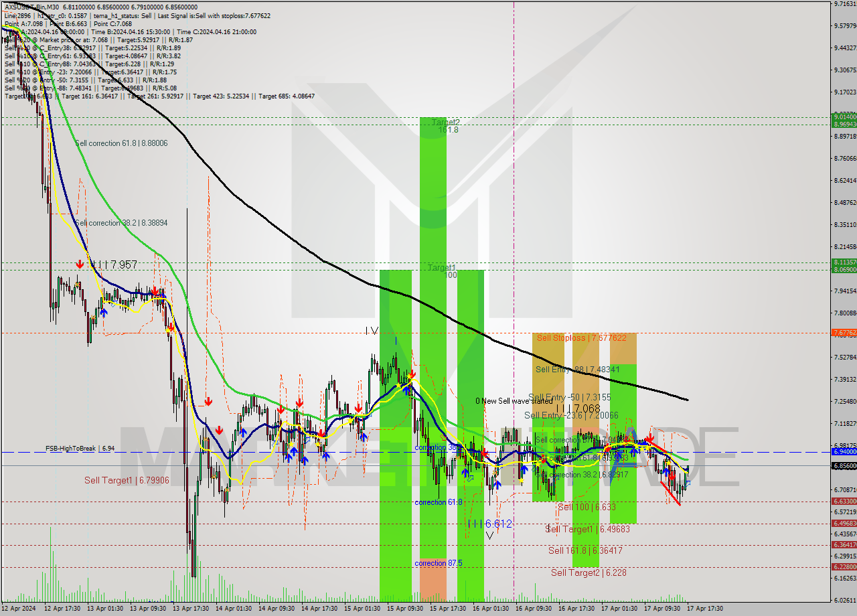Click the 'Sell 161.8 | 6.36417' label
Screen dimensions: 857x616
click(x=585, y=550)
